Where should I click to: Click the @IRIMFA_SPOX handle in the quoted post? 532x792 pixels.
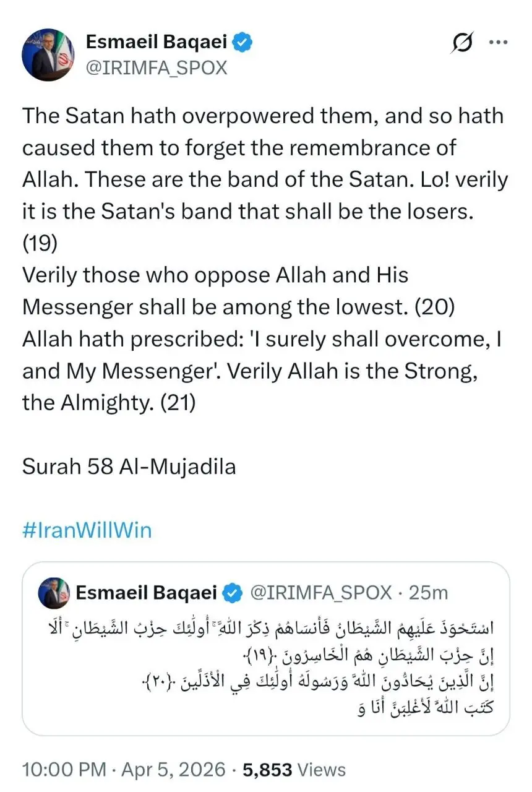[x=320, y=593]
